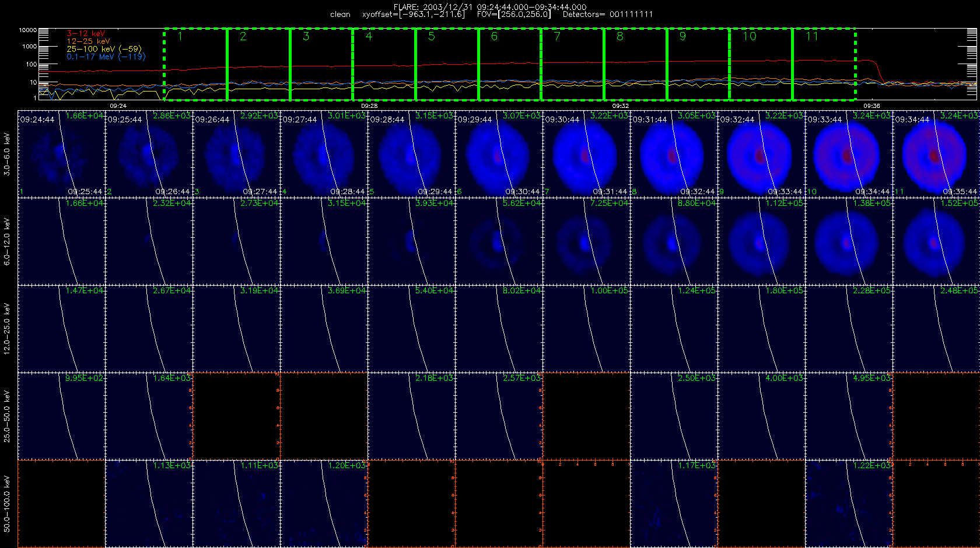Viewport: 980px width, 548px height.
Task: Open the 50.0-100.0 keV image labeled 1.17E+03
Action: pos(674,504)
